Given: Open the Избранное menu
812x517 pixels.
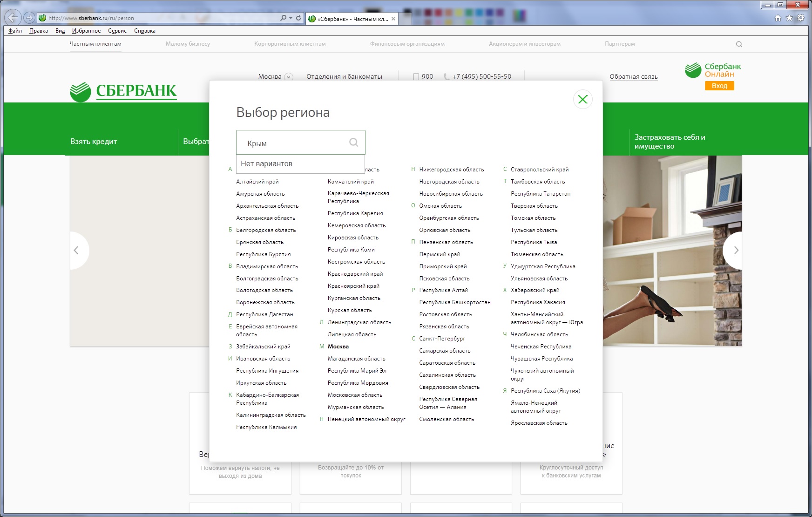Looking at the screenshot, I should [x=86, y=31].
